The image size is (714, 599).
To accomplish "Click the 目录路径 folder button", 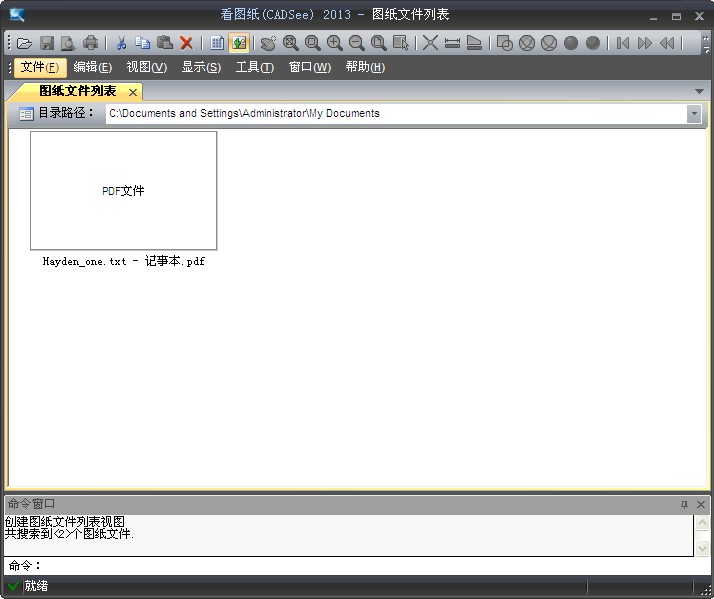I will click(27, 114).
